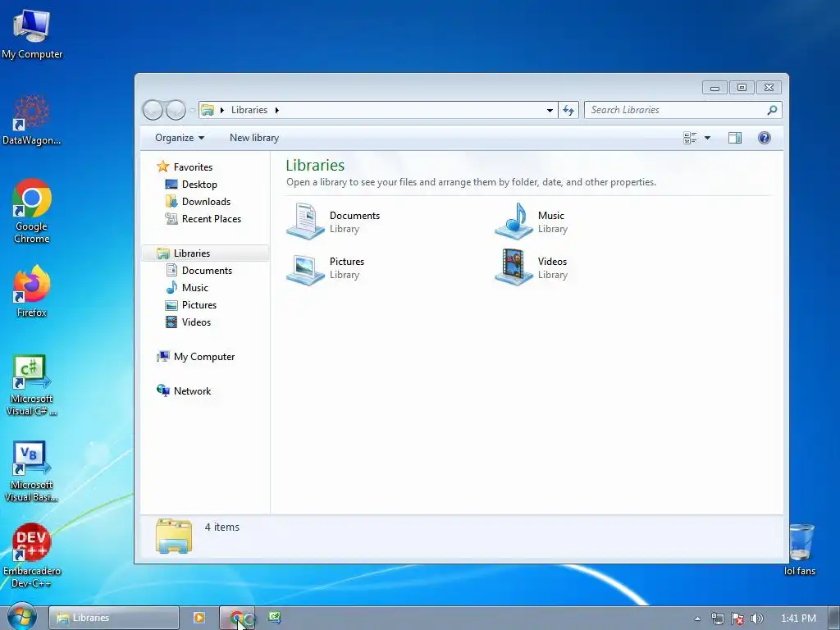Click the Chrome taskbar icon
Viewport: 840px width, 630px height.
(x=237, y=618)
